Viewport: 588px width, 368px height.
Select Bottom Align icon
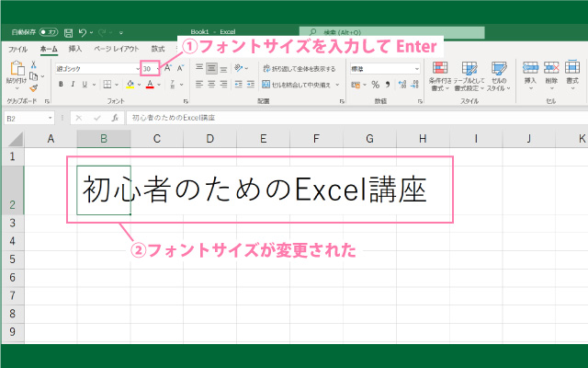(x=223, y=69)
